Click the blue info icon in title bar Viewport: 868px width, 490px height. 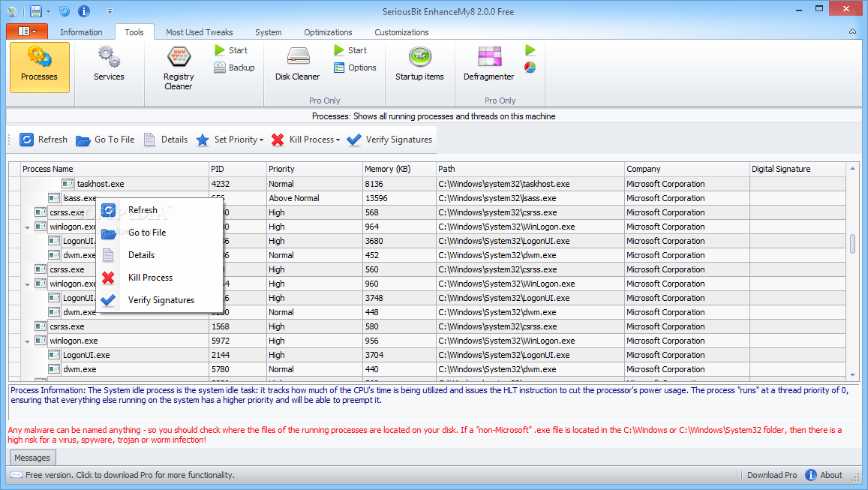click(x=83, y=11)
